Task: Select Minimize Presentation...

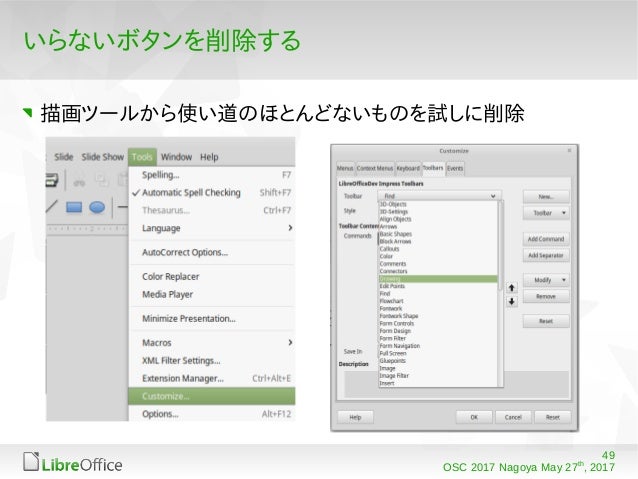Action: (212, 319)
